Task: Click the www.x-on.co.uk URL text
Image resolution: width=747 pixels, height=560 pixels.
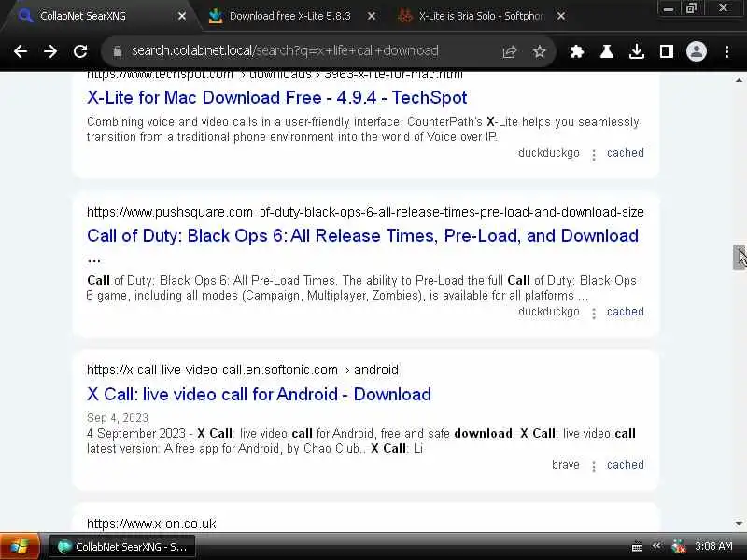Action: 151,524
